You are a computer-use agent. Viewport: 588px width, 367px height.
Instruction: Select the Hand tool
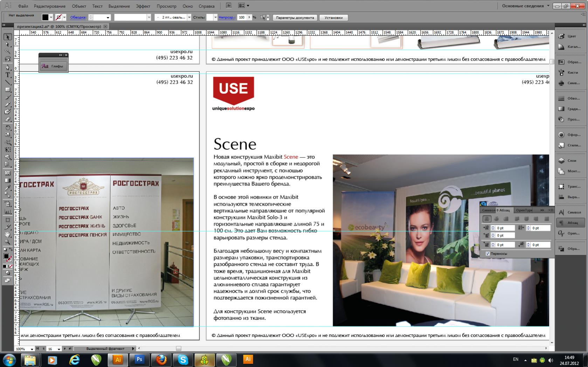7,234
